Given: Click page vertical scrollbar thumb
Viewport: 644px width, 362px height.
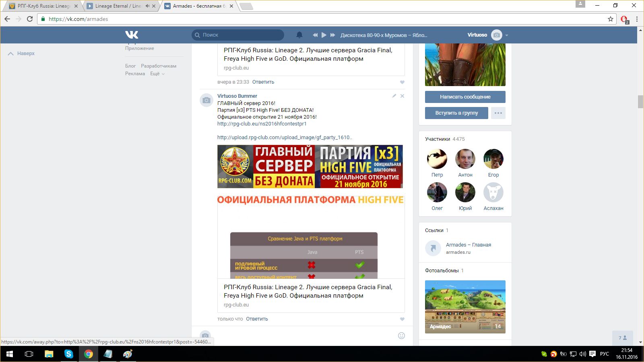Looking at the screenshot, I should pyautogui.click(x=640, y=102).
